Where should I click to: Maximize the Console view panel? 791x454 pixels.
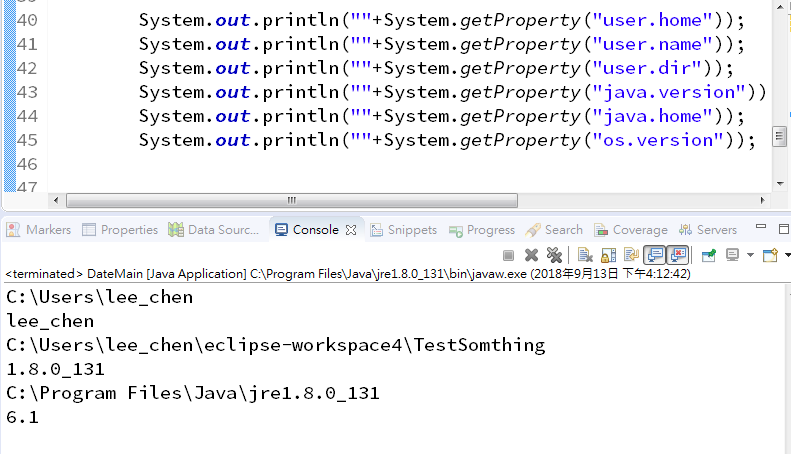pos(784,230)
